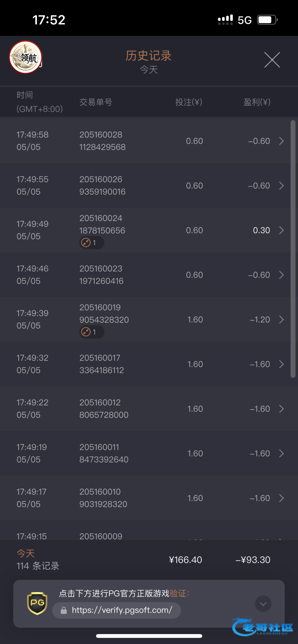Expand the 17:49:17 bet record
This screenshot has width=298, height=644.
281,498
